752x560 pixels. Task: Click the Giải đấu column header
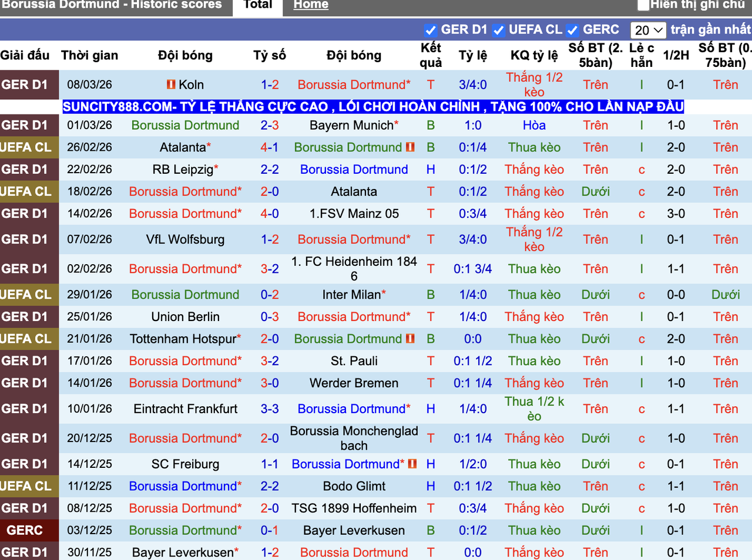(x=25, y=55)
